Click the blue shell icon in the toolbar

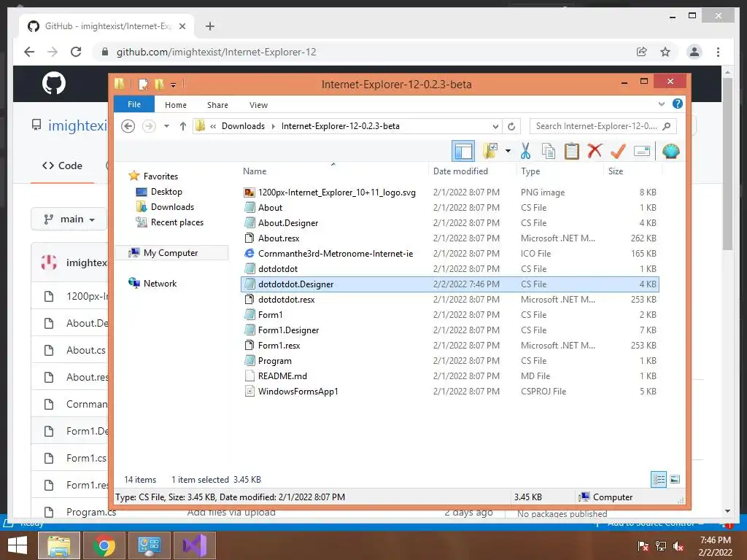click(671, 151)
